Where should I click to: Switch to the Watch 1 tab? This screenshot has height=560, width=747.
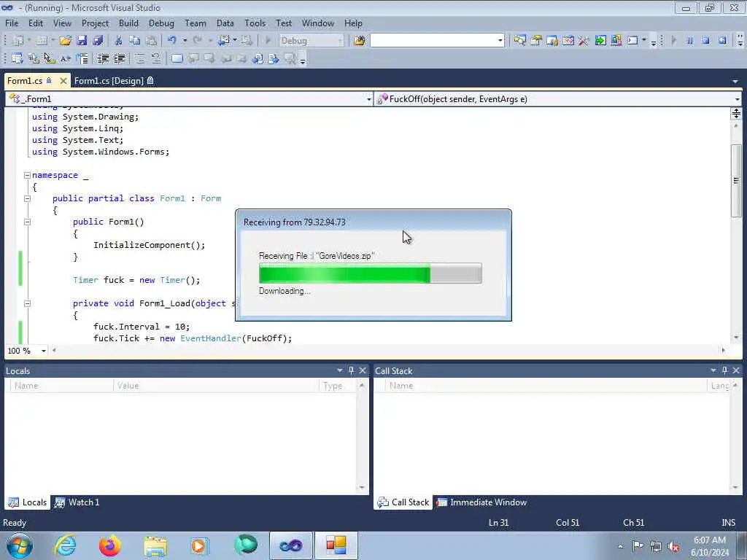pyautogui.click(x=77, y=502)
